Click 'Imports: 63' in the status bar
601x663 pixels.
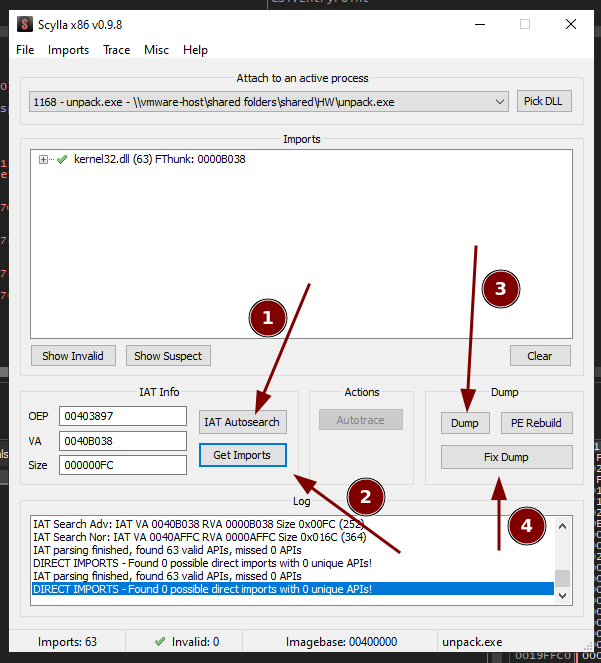[67, 642]
